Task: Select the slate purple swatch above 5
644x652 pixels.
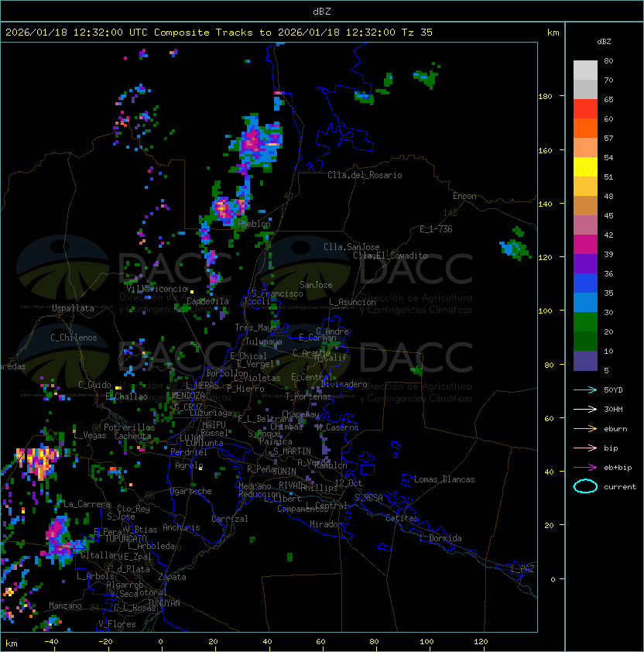Action: coord(585,361)
